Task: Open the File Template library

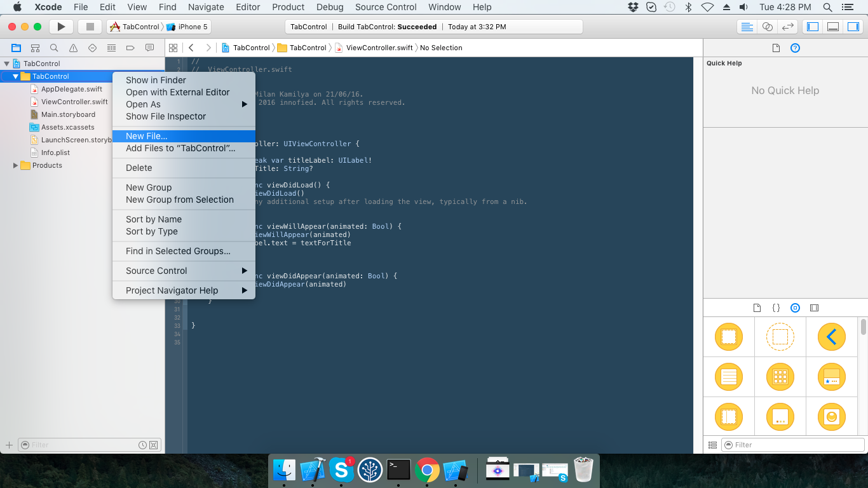Action: click(x=757, y=308)
